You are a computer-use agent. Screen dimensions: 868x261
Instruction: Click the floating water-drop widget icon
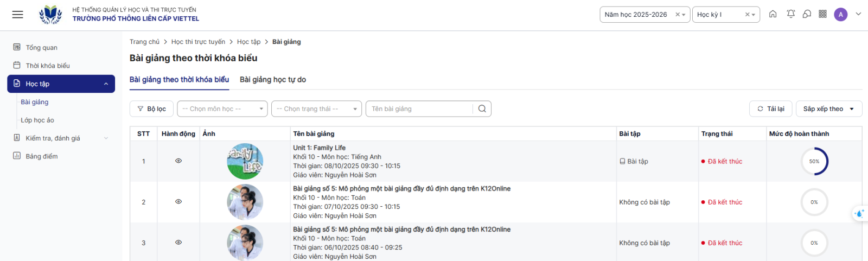coord(859,213)
